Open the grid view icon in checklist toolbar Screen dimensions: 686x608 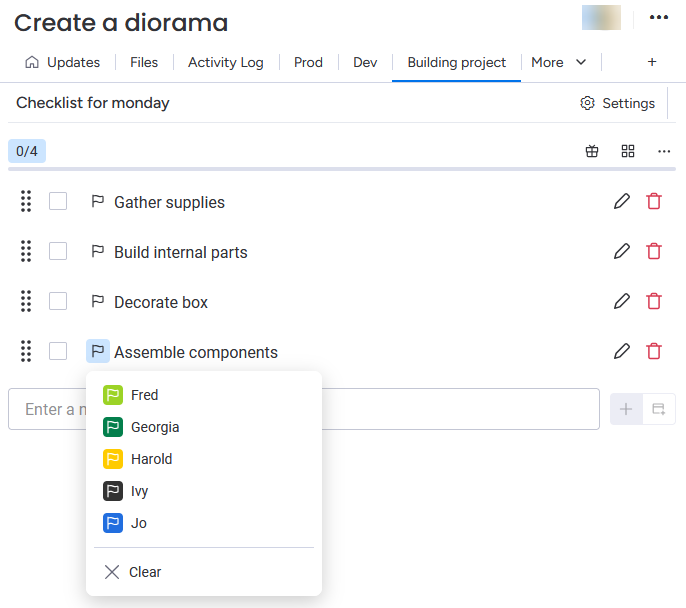(628, 151)
